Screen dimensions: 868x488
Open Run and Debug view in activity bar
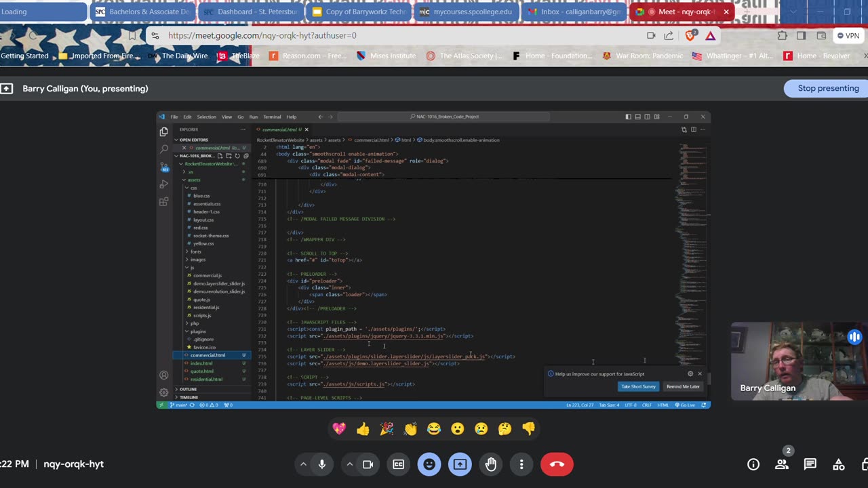click(163, 184)
